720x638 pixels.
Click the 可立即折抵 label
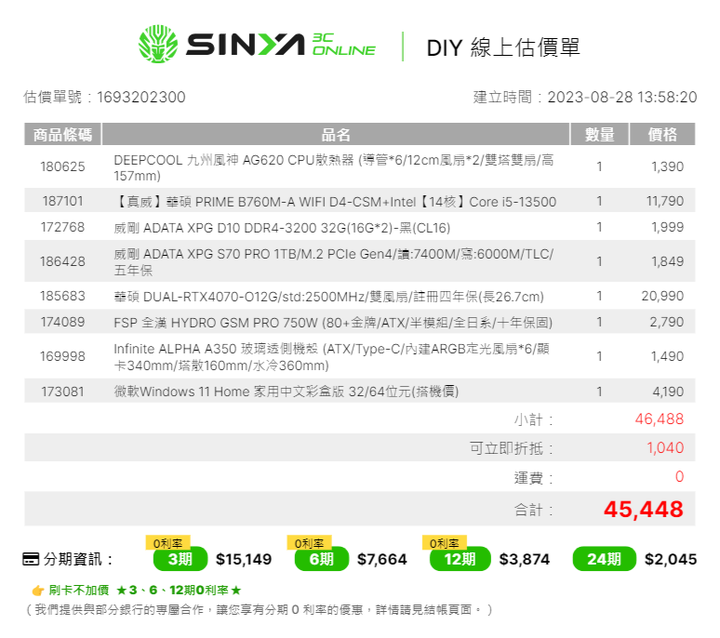point(512,448)
